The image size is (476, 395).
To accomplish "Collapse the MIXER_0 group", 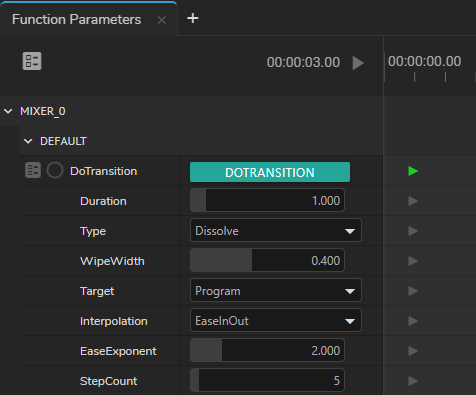I will point(8,111).
